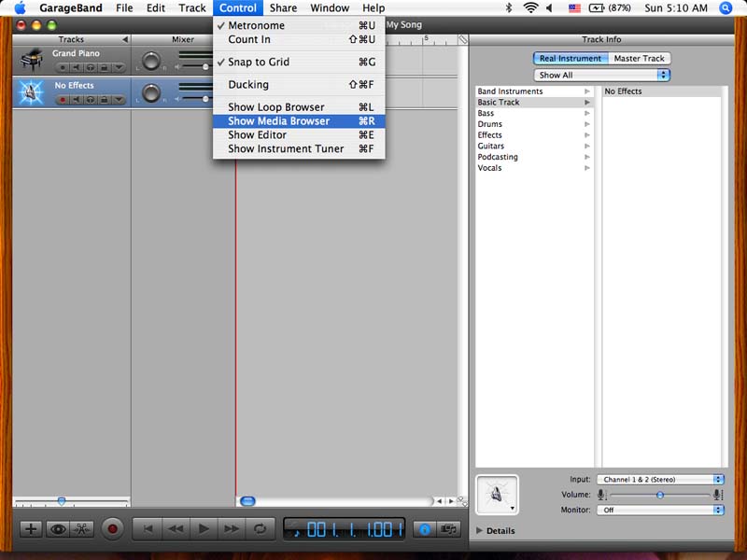Select the Basic Track category
The height and width of the screenshot is (560, 747).
pyautogui.click(x=534, y=102)
